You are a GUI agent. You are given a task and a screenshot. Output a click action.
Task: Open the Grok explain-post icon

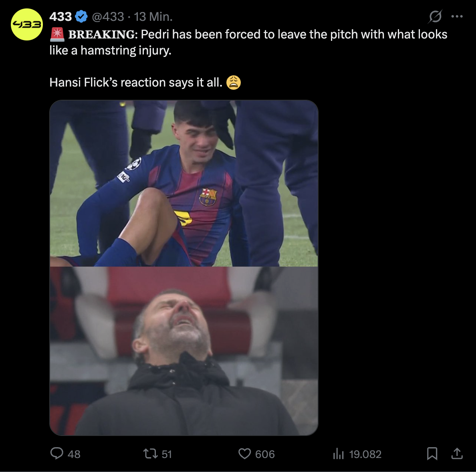(435, 17)
